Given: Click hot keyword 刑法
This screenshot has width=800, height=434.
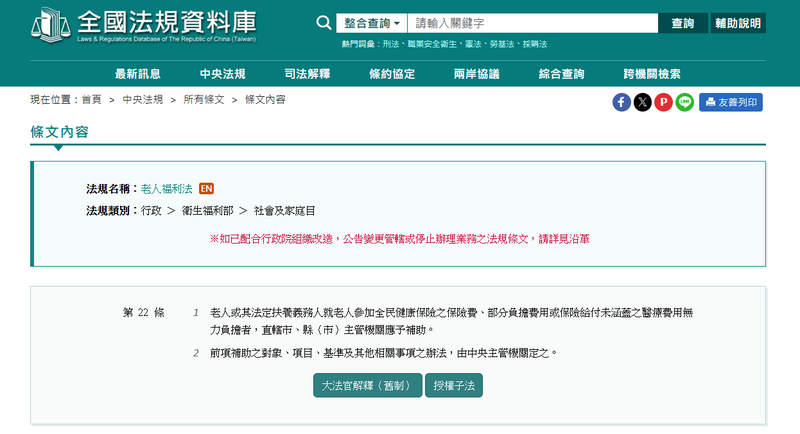Looking at the screenshot, I should click(x=391, y=44).
